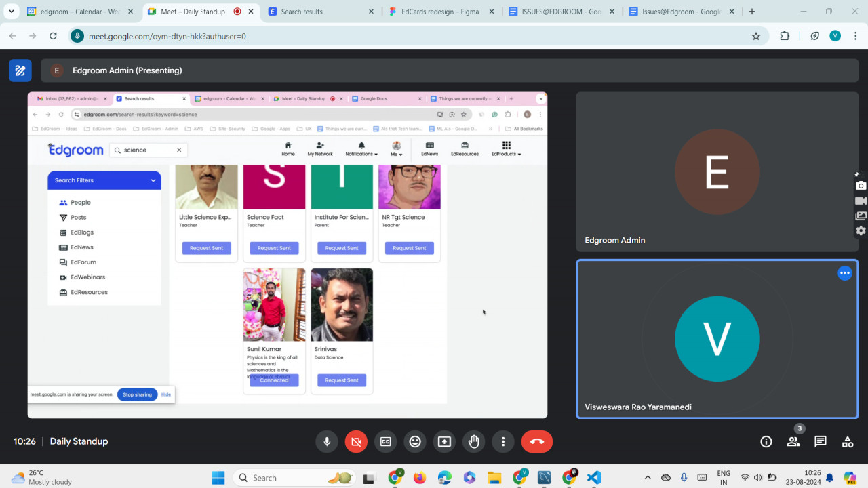Image resolution: width=868 pixels, height=488 pixels.
Task: Click Request Sent for Science Fact
Action: [274, 248]
